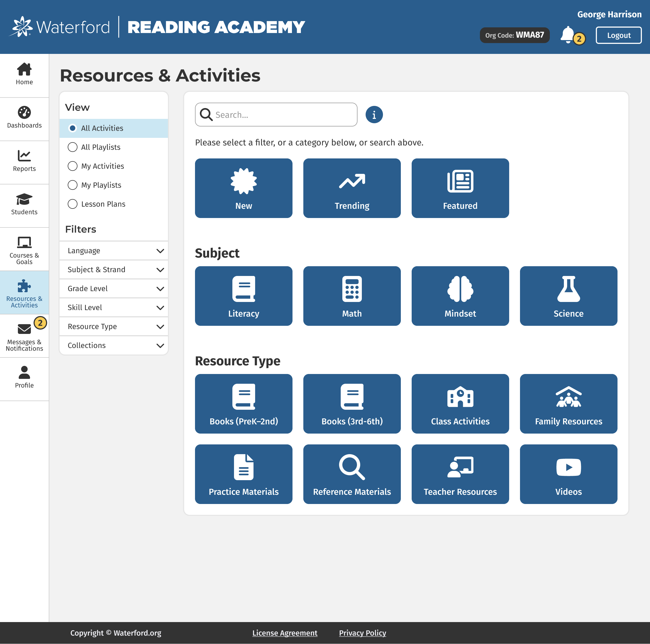The height and width of the screenshot is (644, 650).
Task: Open Messages & Notifications in sidebar
Action: pos(24,336)
